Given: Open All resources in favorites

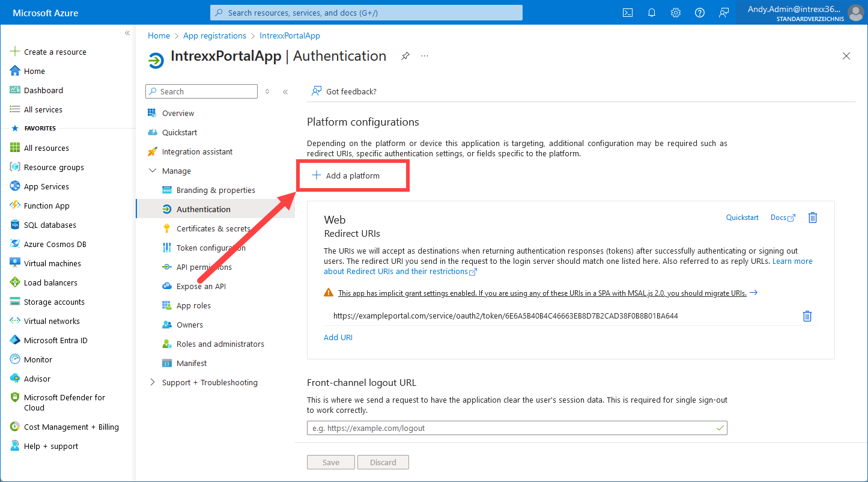Looking at the screenshot, I should [40, 148].
